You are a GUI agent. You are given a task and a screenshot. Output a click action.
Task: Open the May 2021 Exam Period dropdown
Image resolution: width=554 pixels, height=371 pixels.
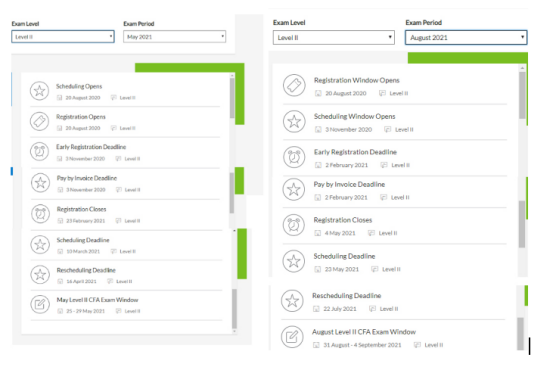175,37
